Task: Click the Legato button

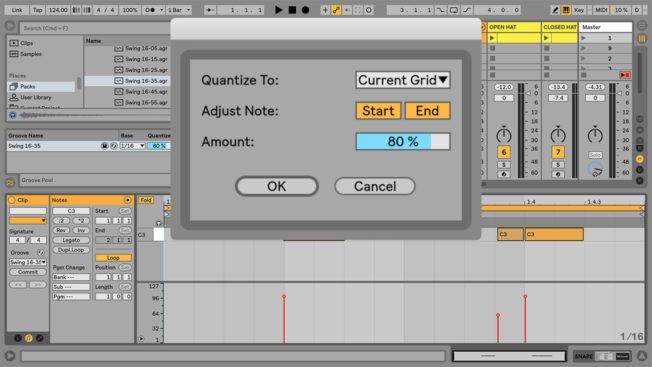Action: (71, 240)
